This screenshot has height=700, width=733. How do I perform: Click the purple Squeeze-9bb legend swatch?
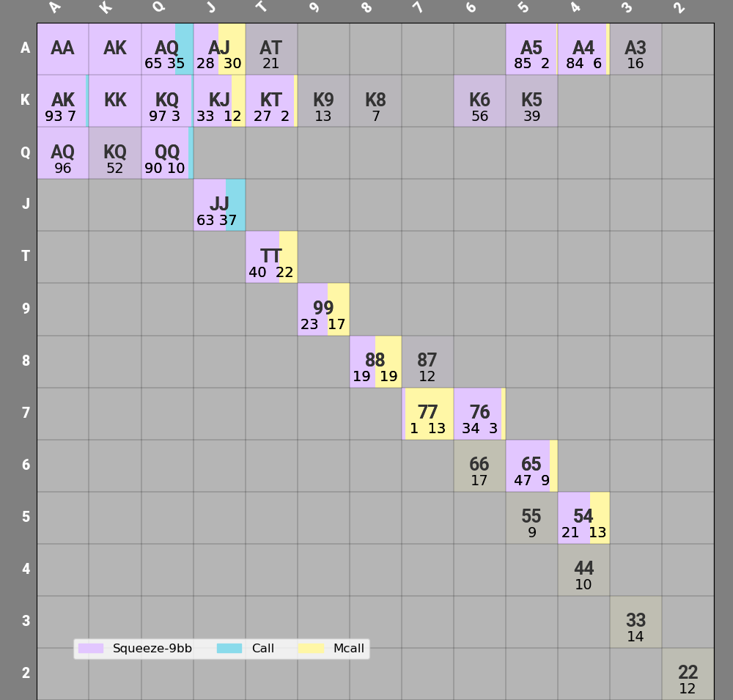click(x=90, y=649)
